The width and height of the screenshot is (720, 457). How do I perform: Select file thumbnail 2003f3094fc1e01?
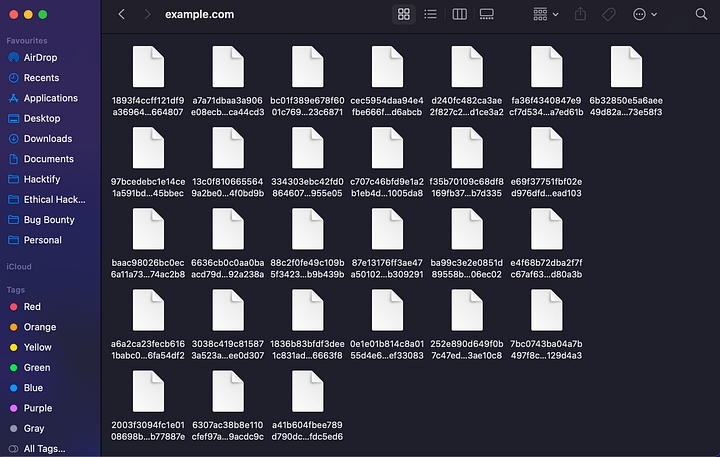(148, 391)
